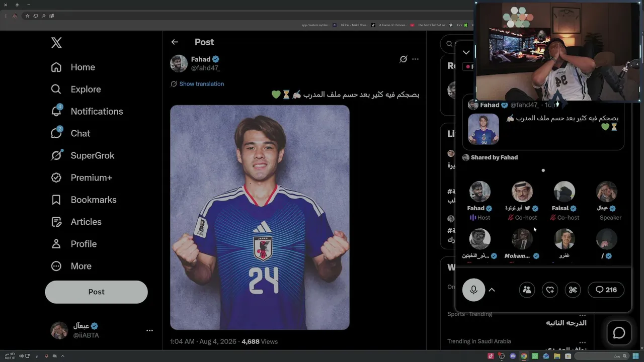The height and width of the screenshot is (362, 644).
Task: Click Chrome icon in the taskbar
Action: click(x=524, y=356)
